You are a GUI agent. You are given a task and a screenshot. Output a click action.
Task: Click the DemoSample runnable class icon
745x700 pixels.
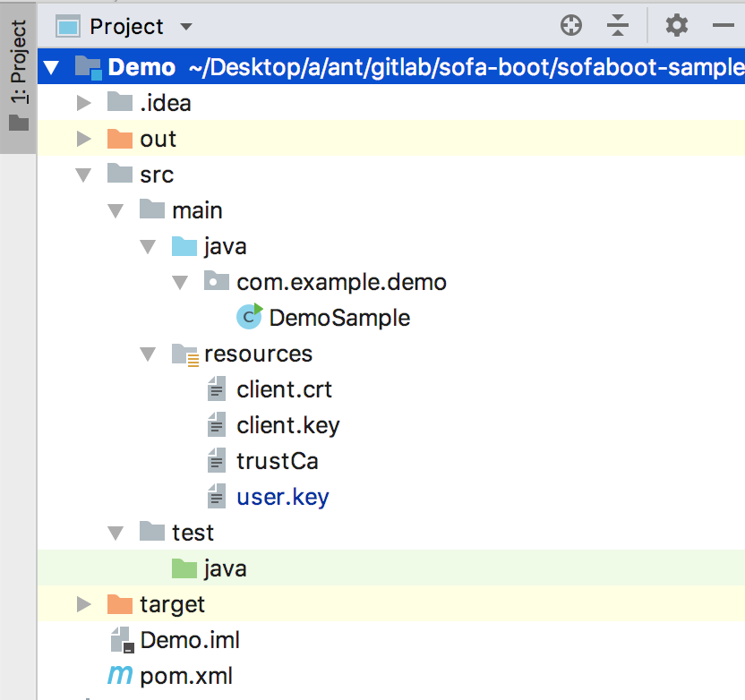coord(248,317)
